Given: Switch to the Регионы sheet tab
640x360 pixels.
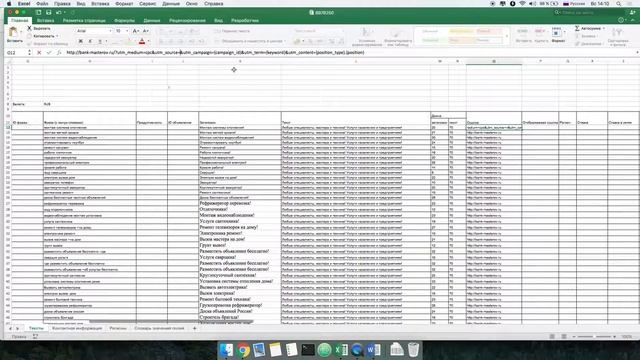Looking at the screenshot, I should [x=118, y=328].
